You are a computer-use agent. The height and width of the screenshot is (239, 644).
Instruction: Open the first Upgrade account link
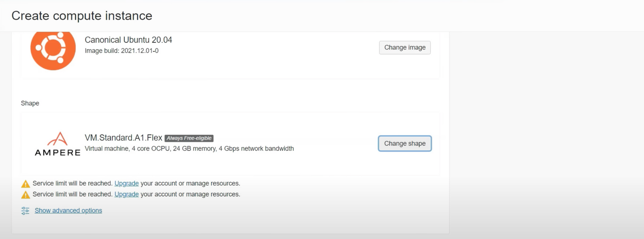click(x=126, y=183)
